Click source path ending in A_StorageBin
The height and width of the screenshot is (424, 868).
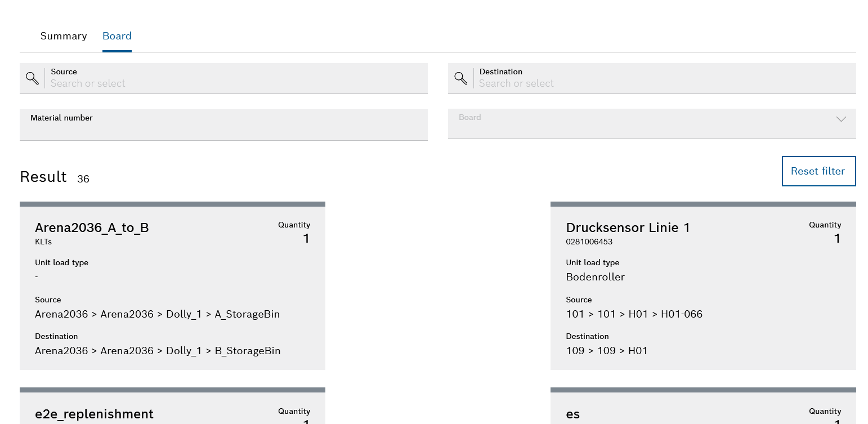point(157,314)
